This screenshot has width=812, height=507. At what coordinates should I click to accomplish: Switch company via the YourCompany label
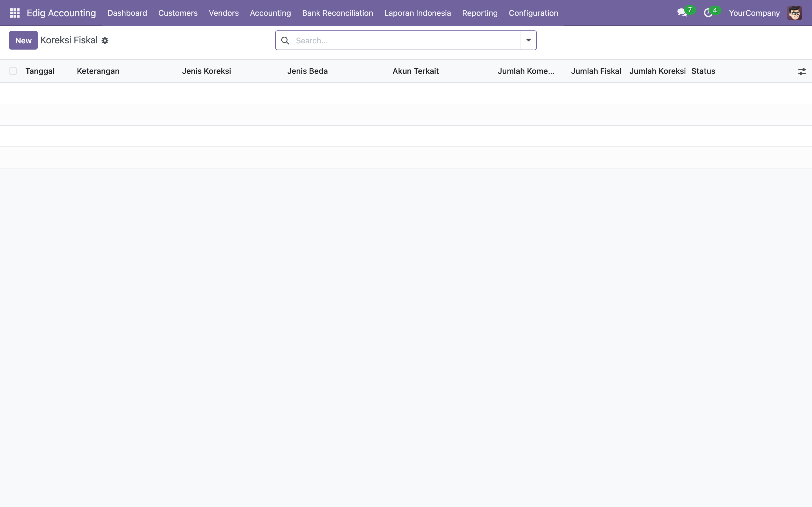[754, 13]
